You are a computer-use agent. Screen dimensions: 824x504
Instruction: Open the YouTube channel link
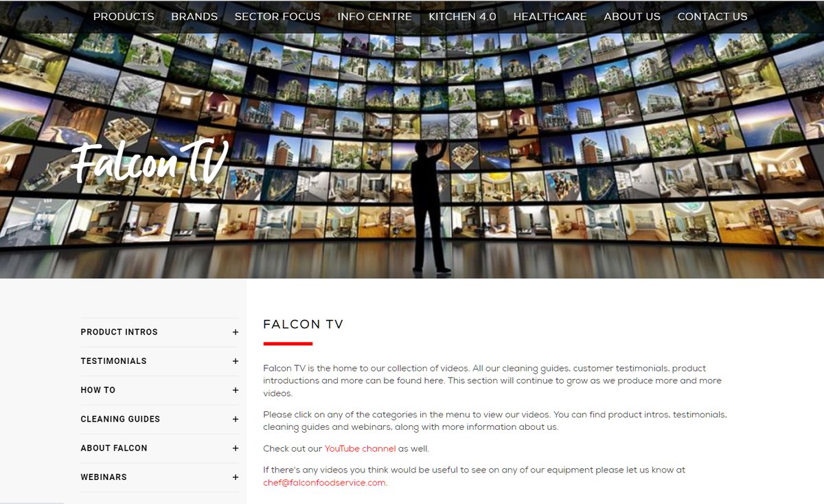(360, 448)
